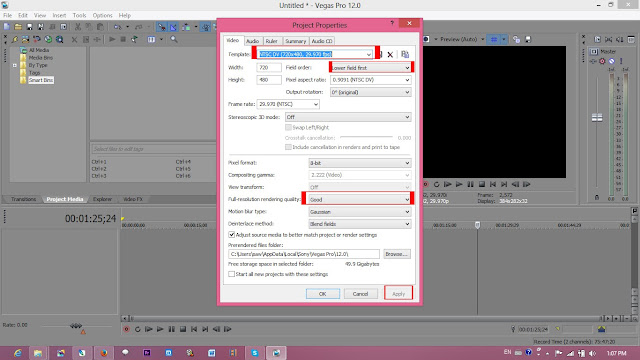Click Browse for prerendered files folder

pyautogui.click(x=397, y=254)
